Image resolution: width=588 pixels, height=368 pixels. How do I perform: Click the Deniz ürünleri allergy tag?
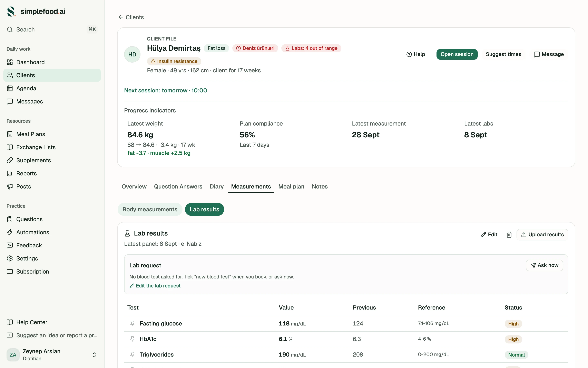click(255, 48)
